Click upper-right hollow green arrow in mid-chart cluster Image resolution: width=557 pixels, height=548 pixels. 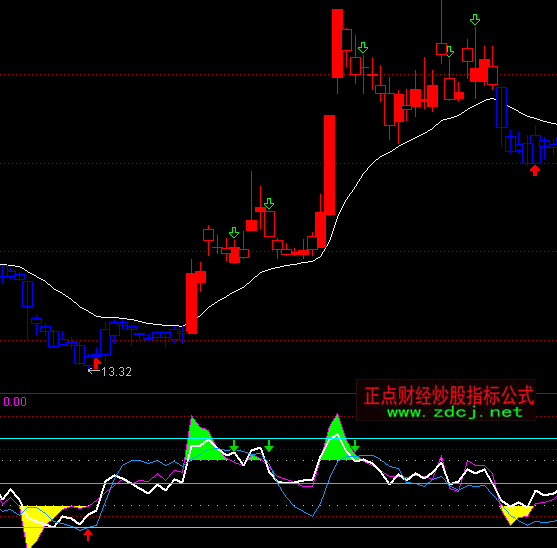[x=269, y=204]
